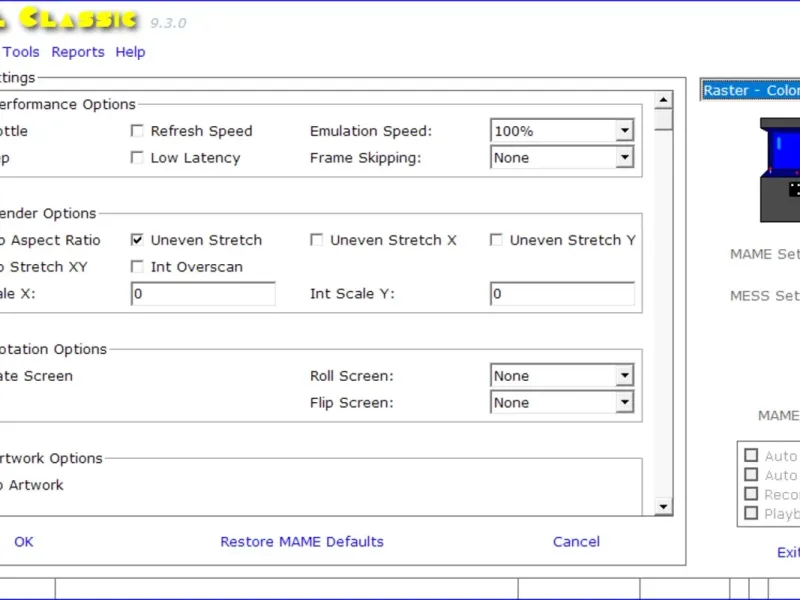
Task: Click Restore MAME Defaults
Action: tap(302, 542)
